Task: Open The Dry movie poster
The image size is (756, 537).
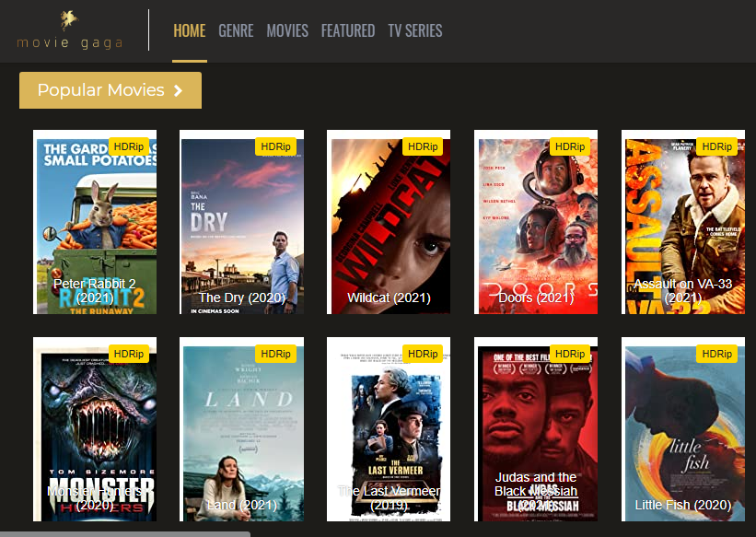Action: [241, 222]
